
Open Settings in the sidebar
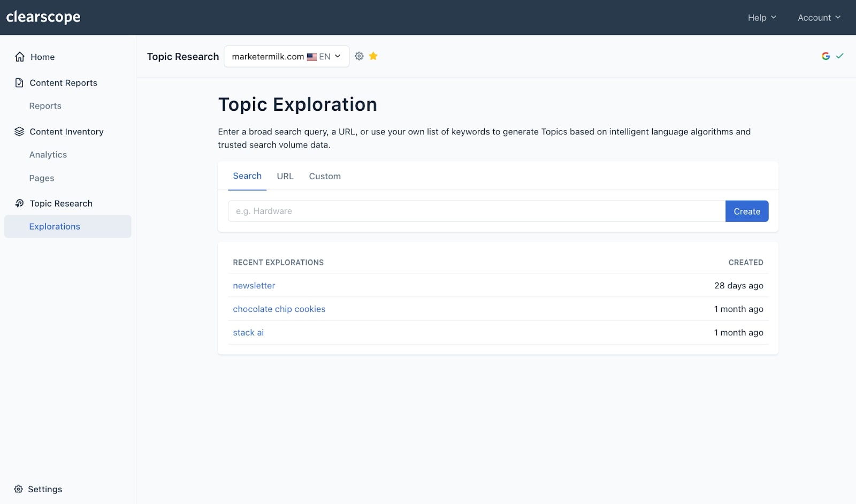point(45,489)
